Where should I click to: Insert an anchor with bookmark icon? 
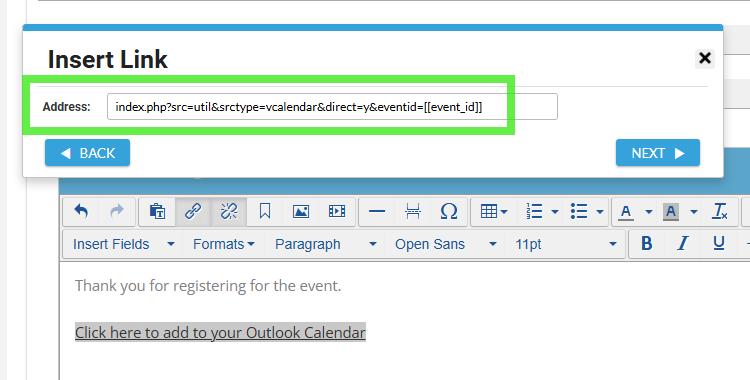265,211
